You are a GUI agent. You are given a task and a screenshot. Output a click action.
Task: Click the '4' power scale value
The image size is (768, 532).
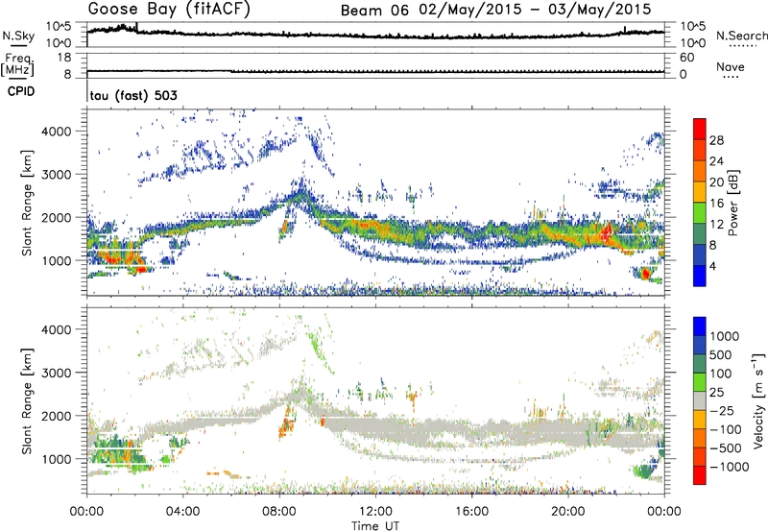click(x=712, y=266)
